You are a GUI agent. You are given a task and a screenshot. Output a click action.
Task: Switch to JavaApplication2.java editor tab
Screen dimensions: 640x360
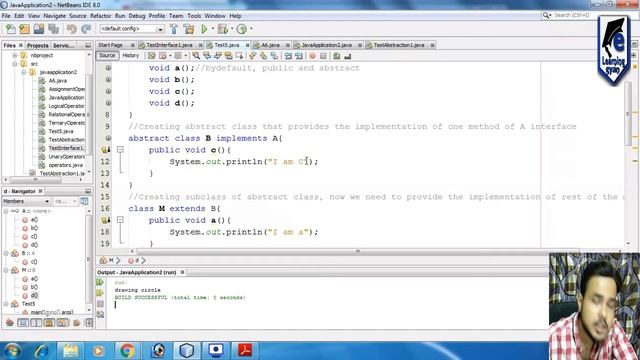(327, 45)
